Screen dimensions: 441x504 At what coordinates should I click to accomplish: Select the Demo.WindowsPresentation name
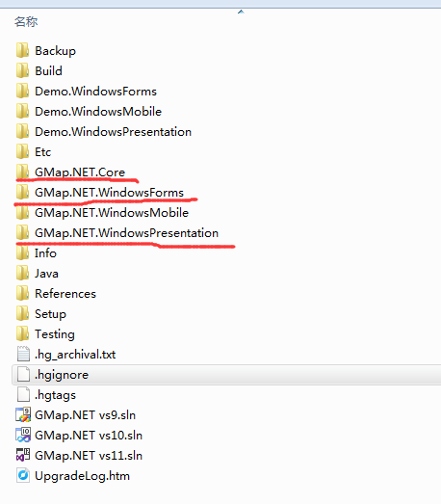[x=113, y=132]
